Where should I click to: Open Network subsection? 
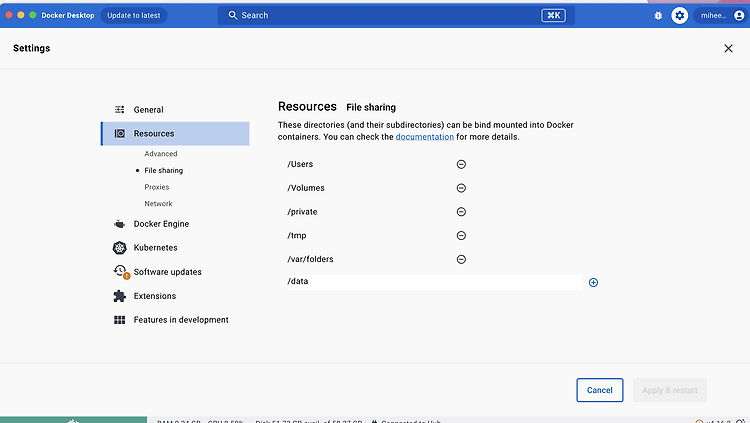pos(158,203)
